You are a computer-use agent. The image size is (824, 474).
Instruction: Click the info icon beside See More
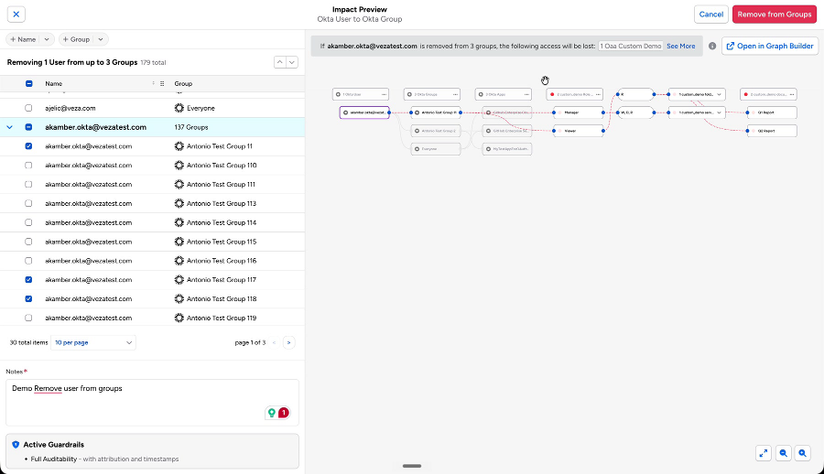712,46
